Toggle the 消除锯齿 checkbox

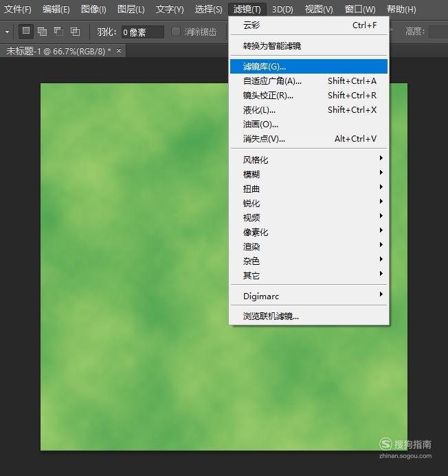point(176,32)
